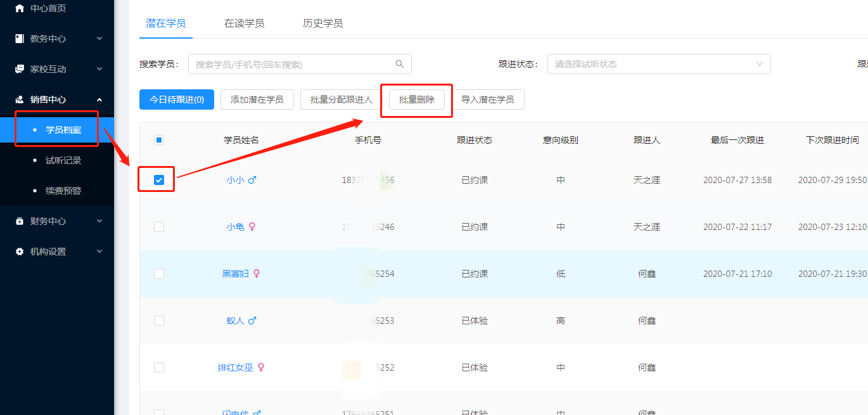Expand the 教务中心 sidebar menu
The height and width of the screenshot is (415, 868).
point(57,39)
